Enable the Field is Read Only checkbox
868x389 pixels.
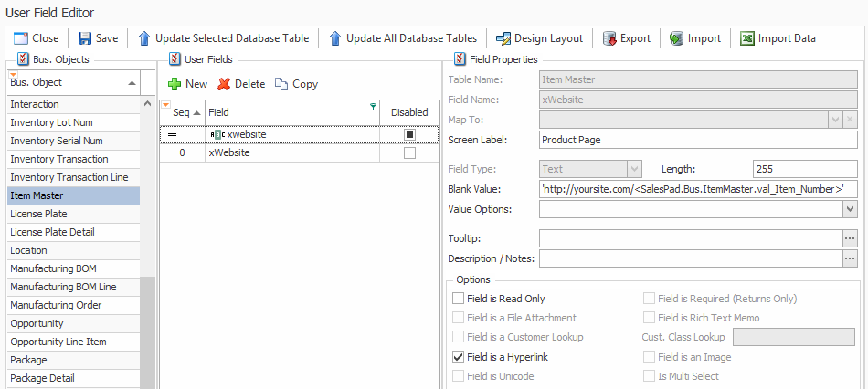click(458, 299)
